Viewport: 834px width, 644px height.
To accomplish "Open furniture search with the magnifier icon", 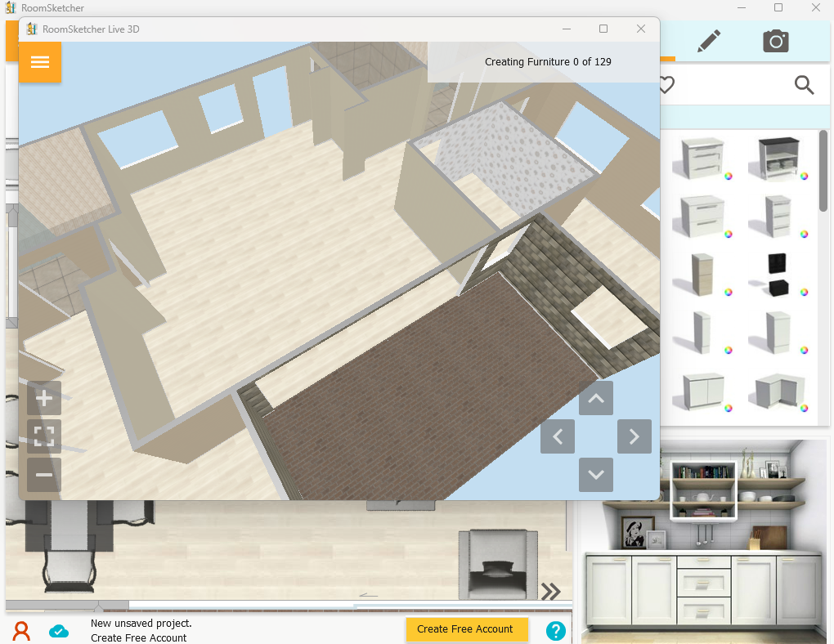I will click(x=804, y=84).
